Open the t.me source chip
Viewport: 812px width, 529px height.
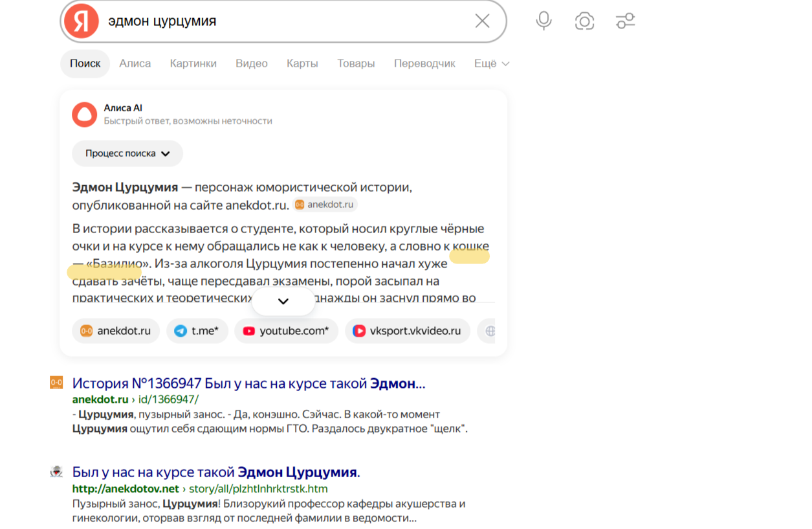197,331
